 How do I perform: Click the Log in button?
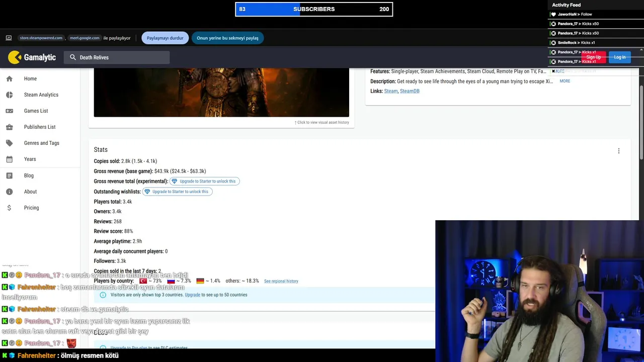point(620,57)
